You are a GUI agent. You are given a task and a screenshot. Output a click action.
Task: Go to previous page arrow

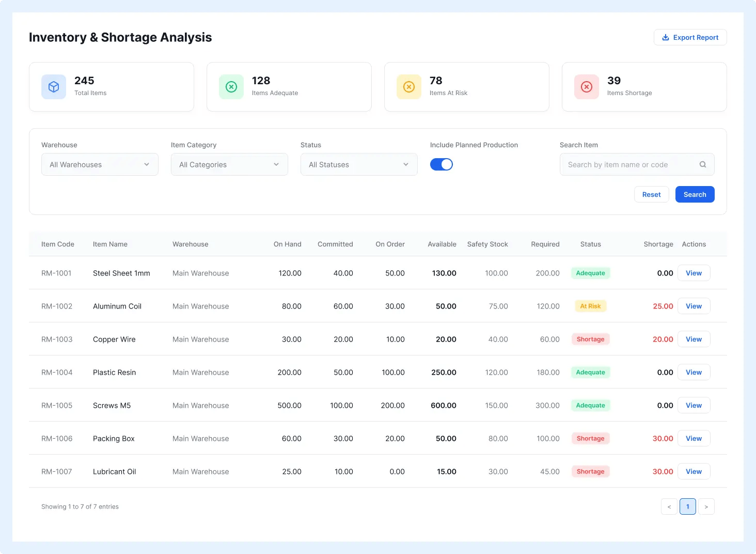(x=669, y=506)
